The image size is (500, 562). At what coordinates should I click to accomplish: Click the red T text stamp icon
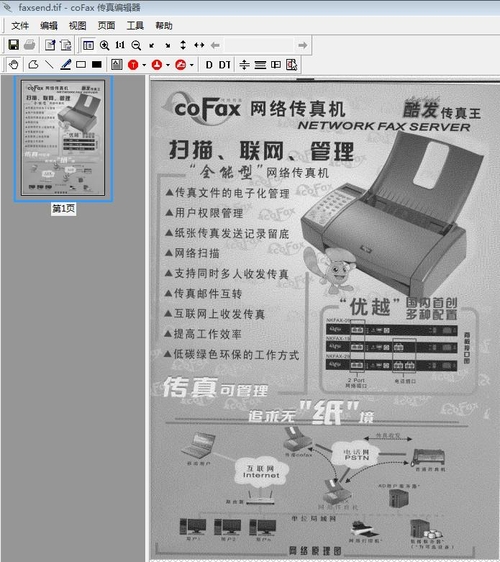pos(133,65)
